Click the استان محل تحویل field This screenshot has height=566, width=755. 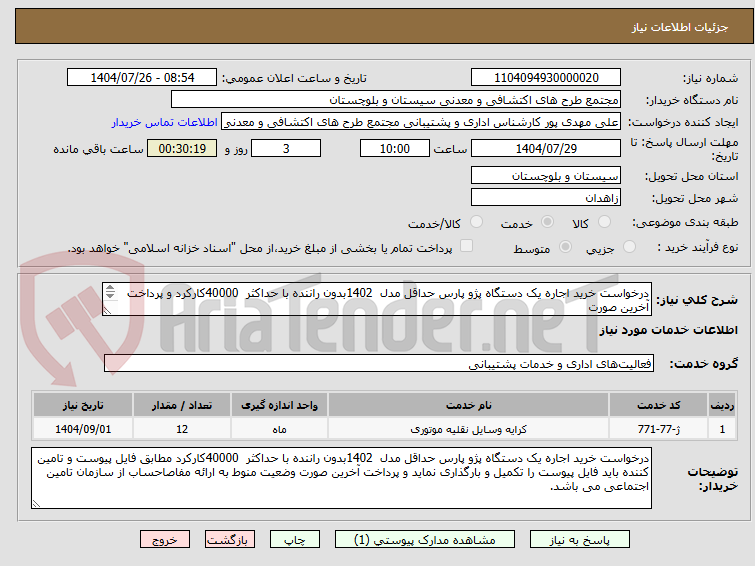click(x=546, y=175)
